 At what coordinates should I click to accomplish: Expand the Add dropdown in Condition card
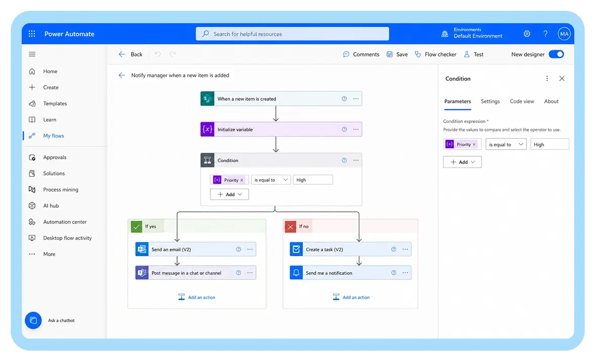pyautogui.click(x=230, y=194)
